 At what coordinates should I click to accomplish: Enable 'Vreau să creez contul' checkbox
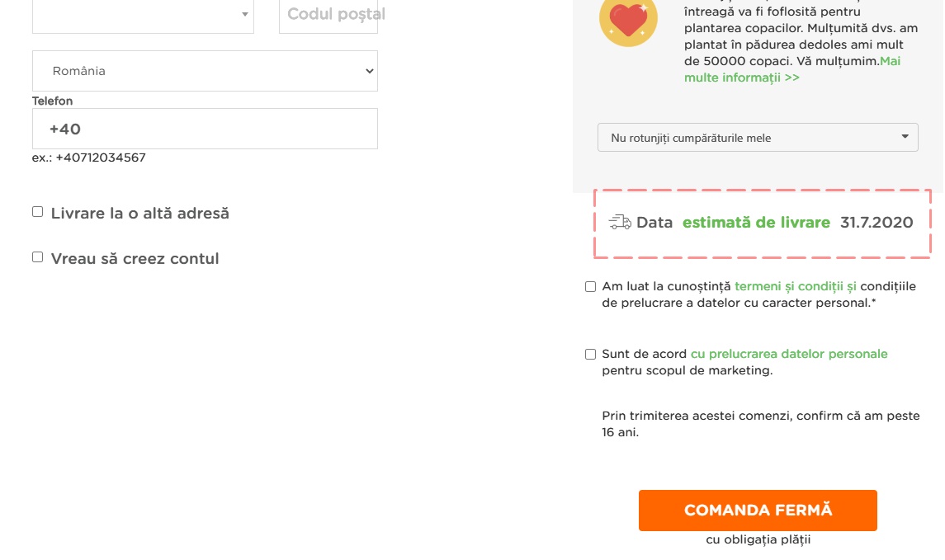pyautogui.click(x=37, y=257)
